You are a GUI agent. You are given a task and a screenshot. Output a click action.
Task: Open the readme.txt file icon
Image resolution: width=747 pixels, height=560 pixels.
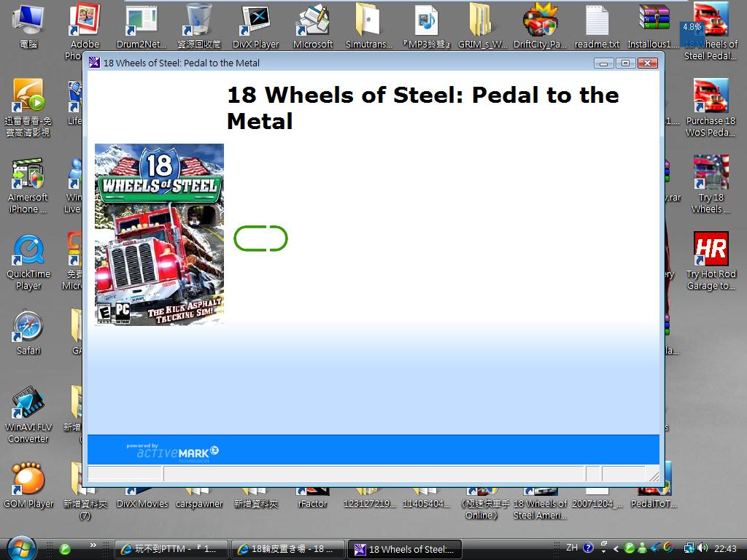[x=597, y=22]
